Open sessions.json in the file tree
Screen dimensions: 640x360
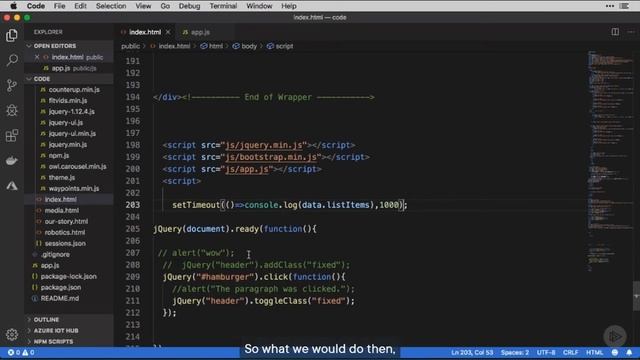(65, 244)
